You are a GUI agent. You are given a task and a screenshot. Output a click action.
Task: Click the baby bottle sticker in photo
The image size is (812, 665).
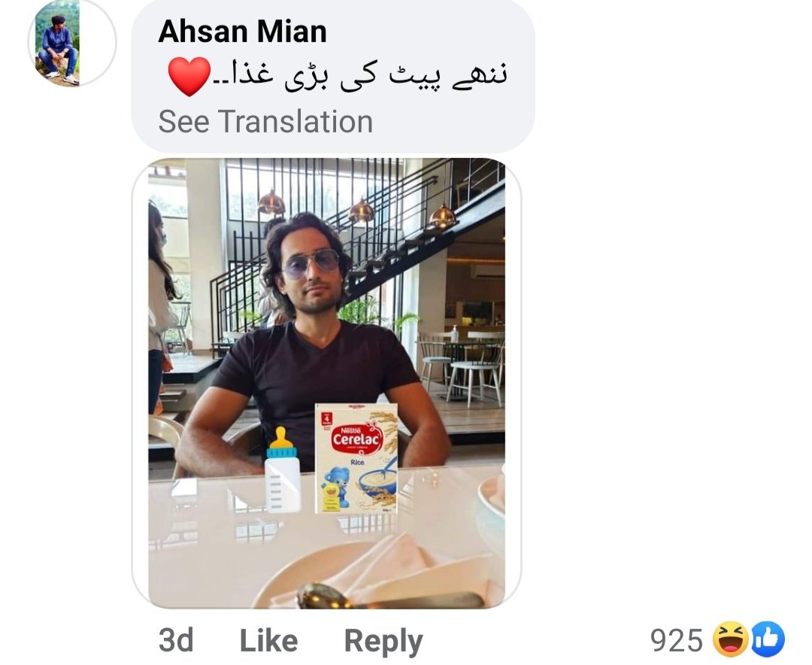click(x=283, y=469)
